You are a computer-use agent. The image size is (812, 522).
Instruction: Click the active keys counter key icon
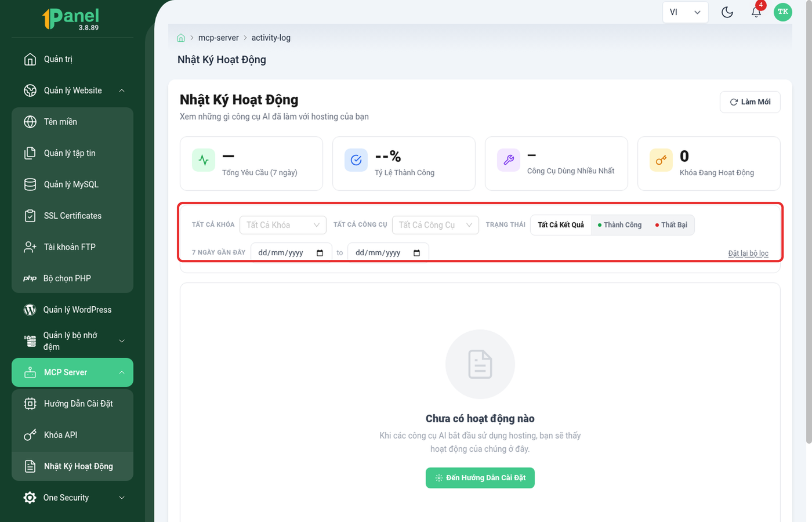661,160
